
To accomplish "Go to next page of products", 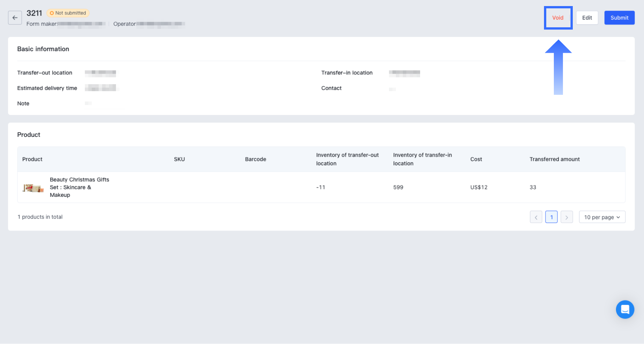I will (566, 217).
